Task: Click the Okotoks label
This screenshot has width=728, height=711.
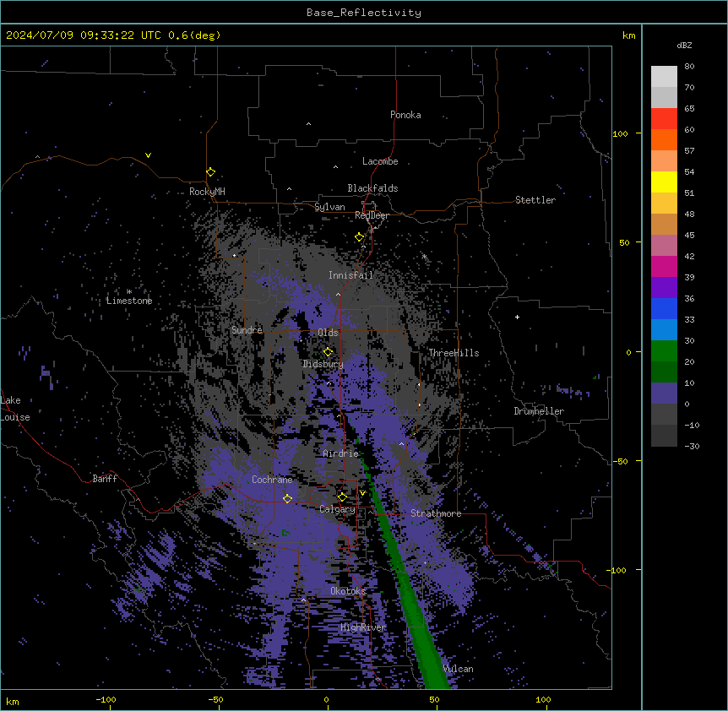Action: [348, 591]
